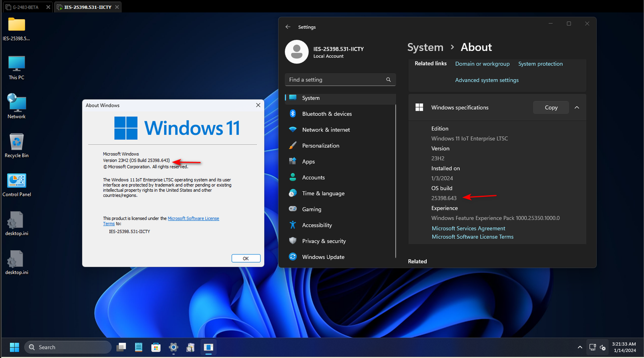This screenshot has width=644, height=358.
Task: Select the 23H2 version value
Action: 438,159
